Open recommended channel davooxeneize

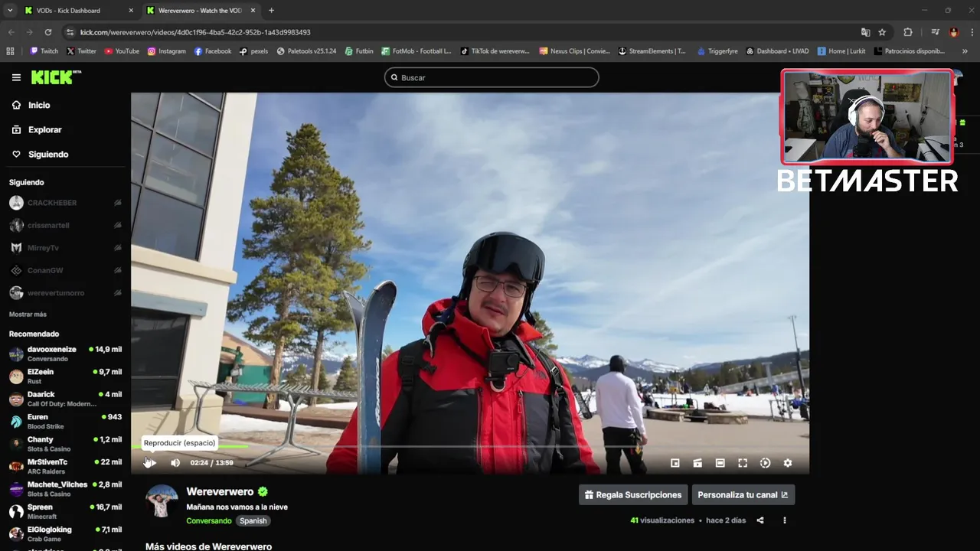[x=65, y=354]
